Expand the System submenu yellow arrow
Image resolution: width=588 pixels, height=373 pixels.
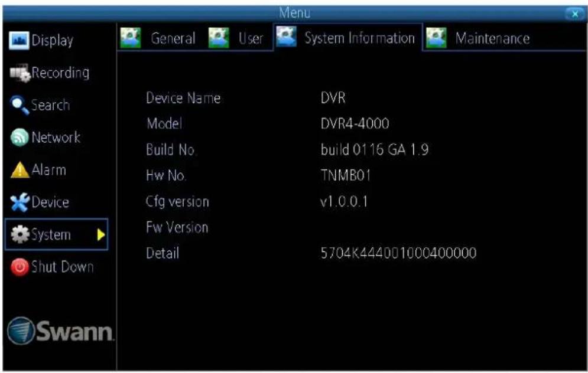[101, 235]
